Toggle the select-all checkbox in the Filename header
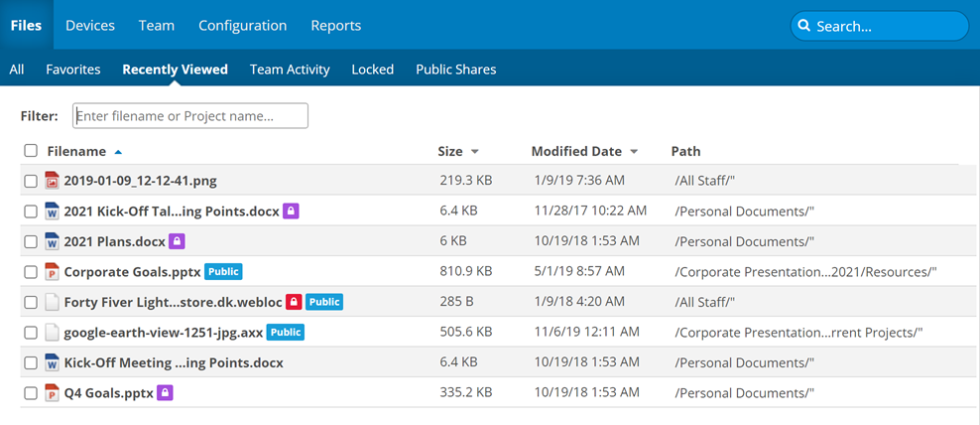 31,151
